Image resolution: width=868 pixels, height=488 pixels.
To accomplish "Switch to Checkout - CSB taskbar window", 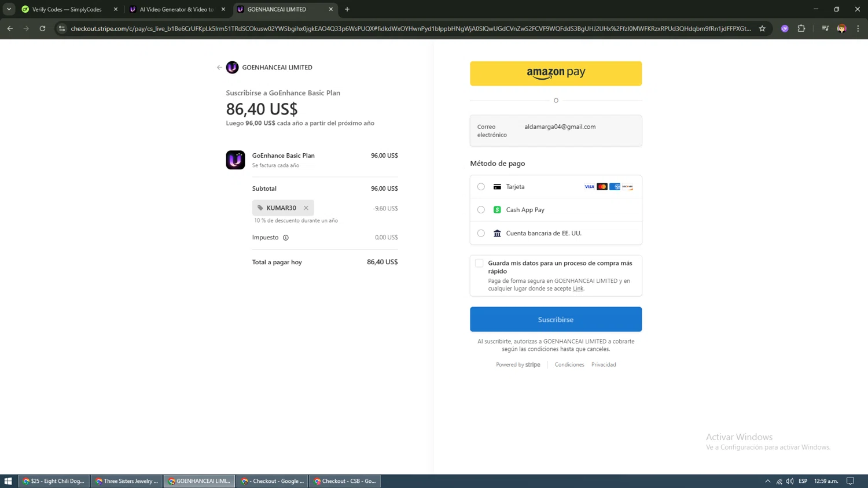I will pos(345,481).
